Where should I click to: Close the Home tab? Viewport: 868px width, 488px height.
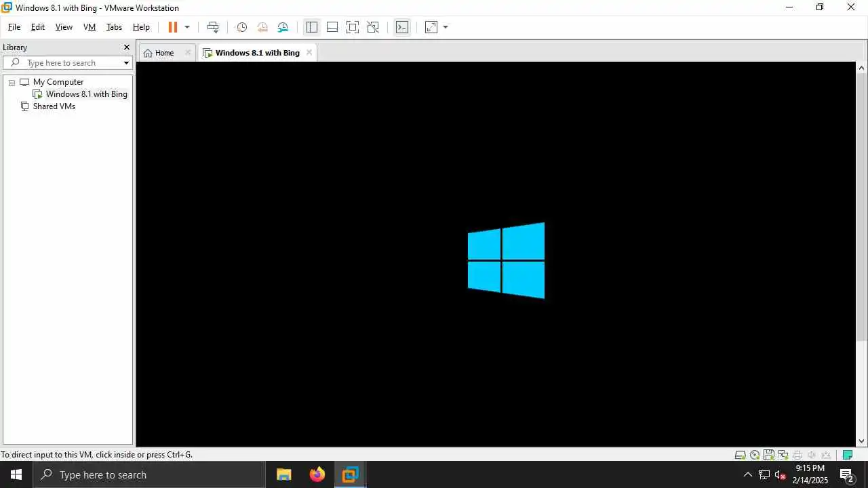coord(188,53)
